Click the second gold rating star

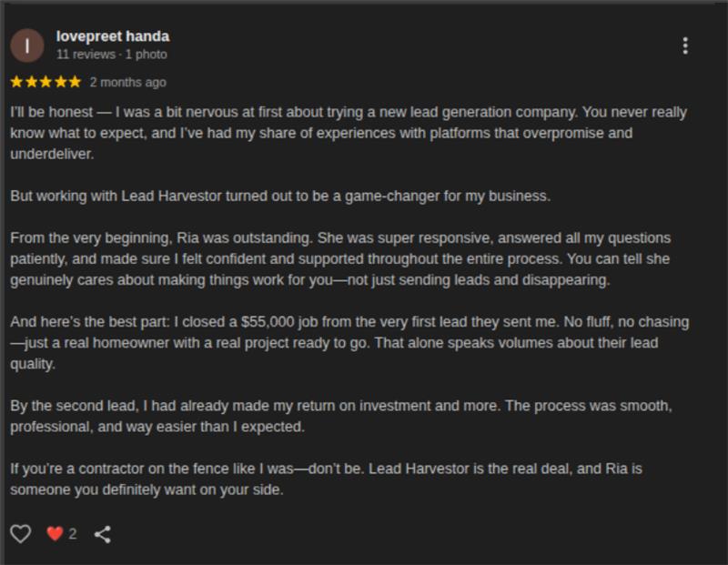[x=31, y=82]
